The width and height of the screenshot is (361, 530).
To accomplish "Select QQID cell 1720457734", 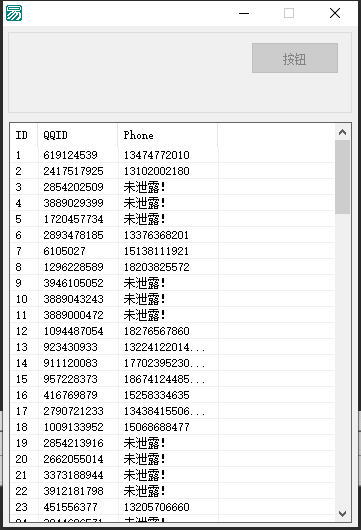I will pos(73,219).
